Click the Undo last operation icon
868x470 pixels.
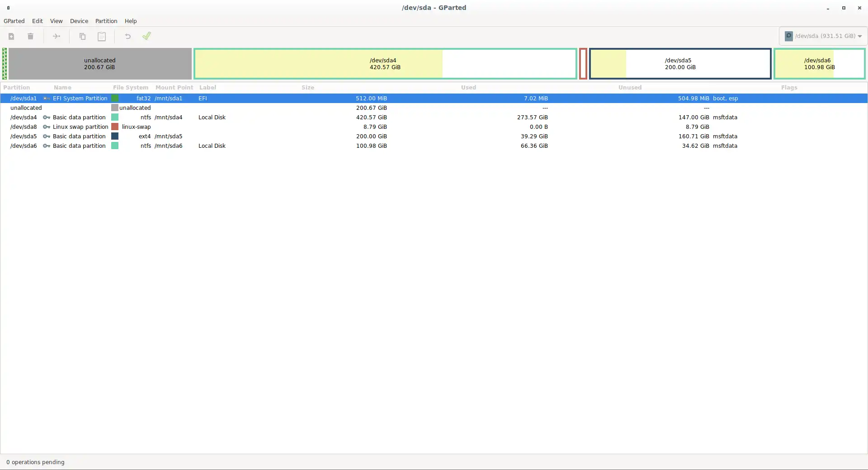point(127,36)
